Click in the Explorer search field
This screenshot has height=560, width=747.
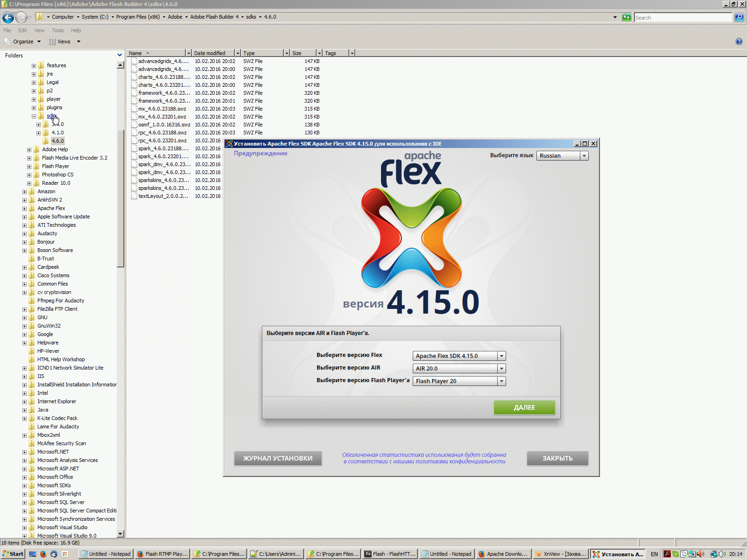683,18
